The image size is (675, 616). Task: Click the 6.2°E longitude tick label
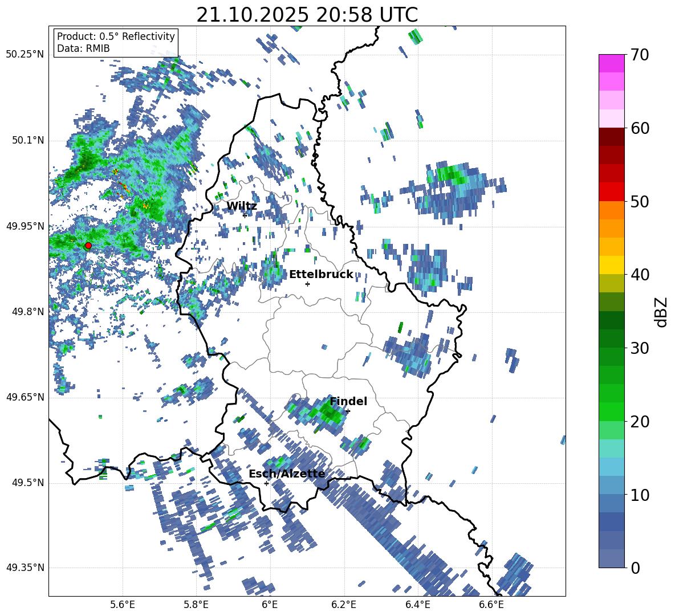click(x=344, y=605)
